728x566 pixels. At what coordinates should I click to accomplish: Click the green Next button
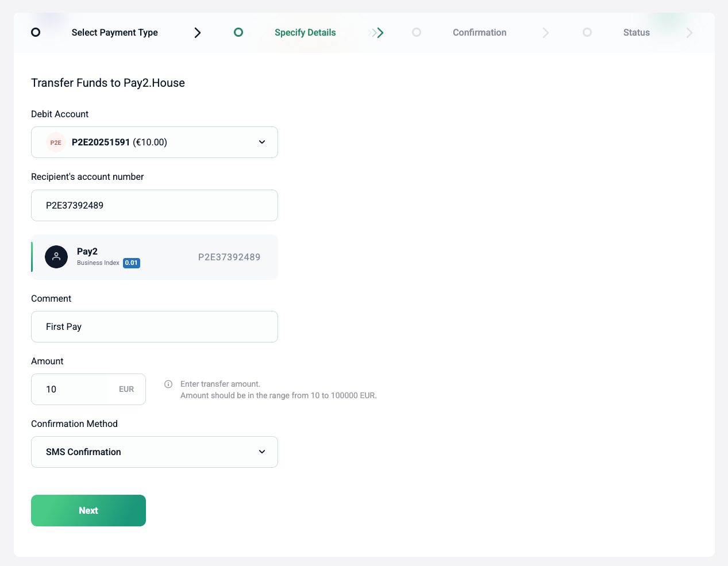(x=88, y=511)
